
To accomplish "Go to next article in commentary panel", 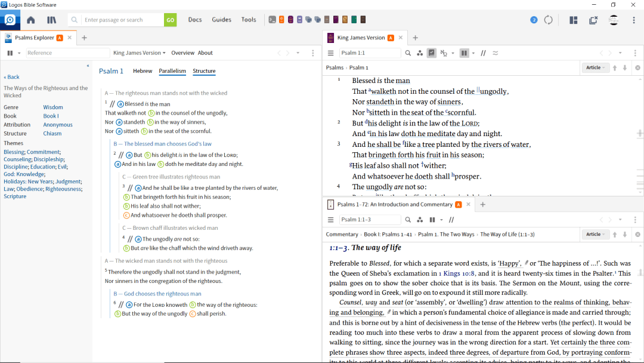I will click(x=625, y=234).
